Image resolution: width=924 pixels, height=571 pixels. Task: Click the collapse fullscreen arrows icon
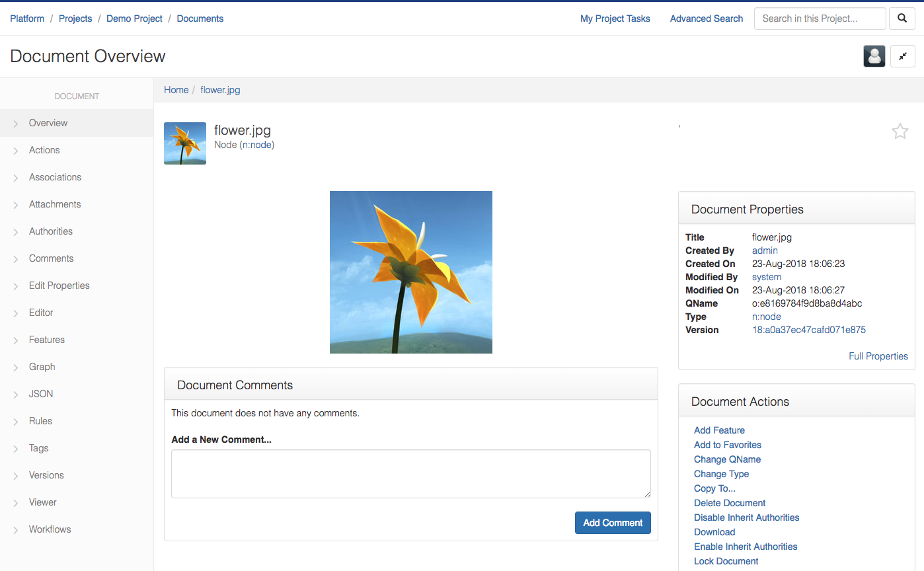902,56
